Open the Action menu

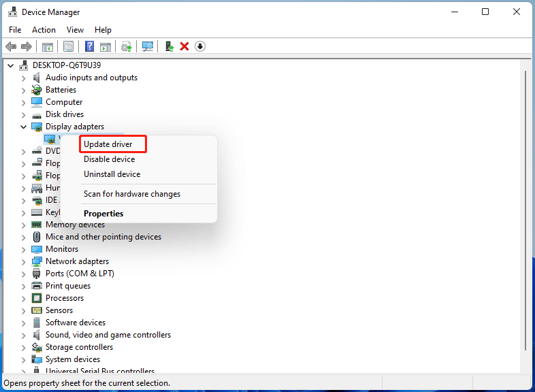(x=44, y=30)
